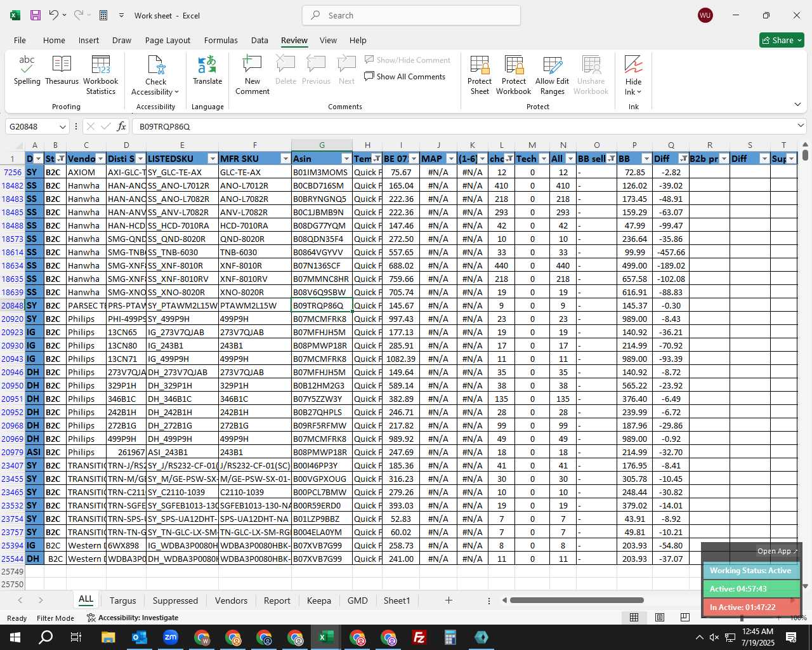Open the Vendor column filter dropdown
The height and width of the screenshot is (650, 812).
(101, 159)
